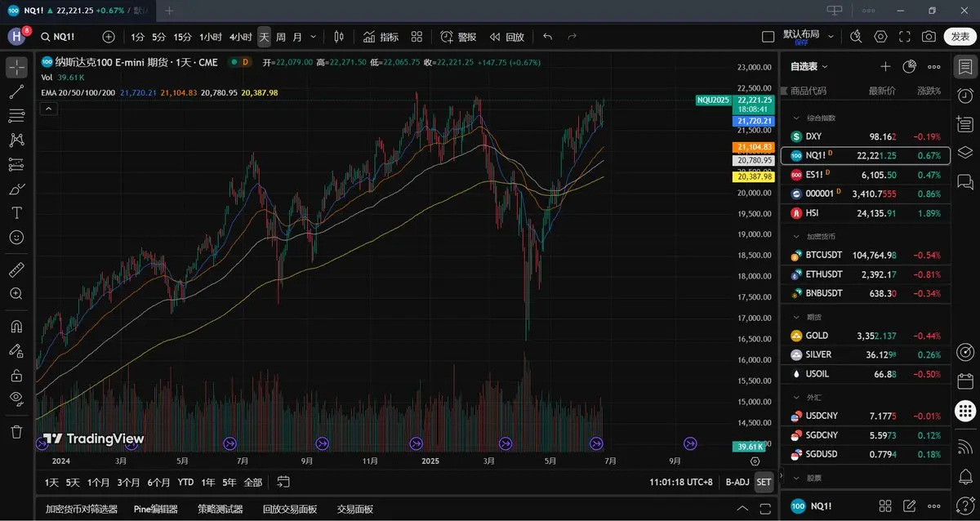
Task: Collapse the 外汇 watchlist section
Action: click(797, 397)
